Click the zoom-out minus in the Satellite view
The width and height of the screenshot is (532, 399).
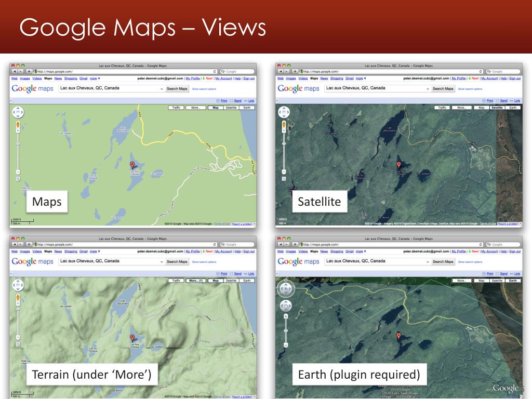click(284, 172)
